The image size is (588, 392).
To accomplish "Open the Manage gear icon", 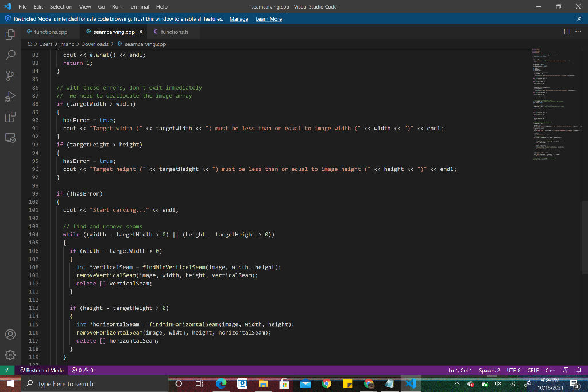I will (10, 354).
